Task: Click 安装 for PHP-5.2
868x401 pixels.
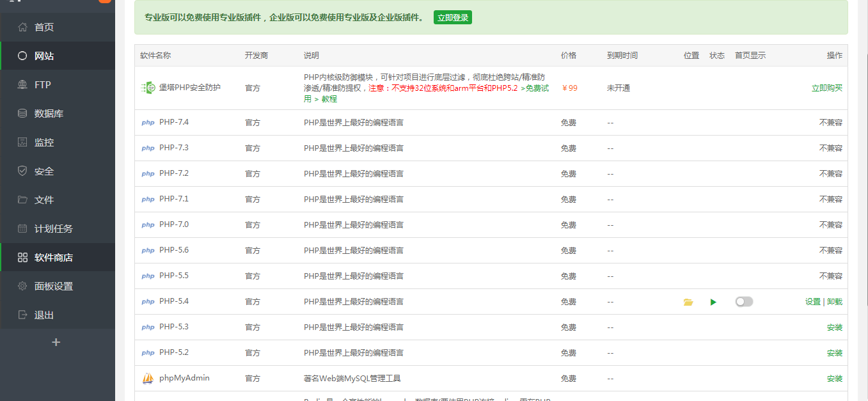Action: tap(835, 353)
